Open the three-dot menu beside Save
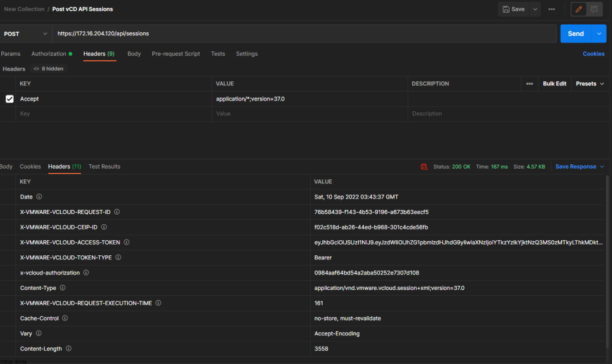Image resolution: width=612 pixels, height=364 pixels. tap(552, 9)
